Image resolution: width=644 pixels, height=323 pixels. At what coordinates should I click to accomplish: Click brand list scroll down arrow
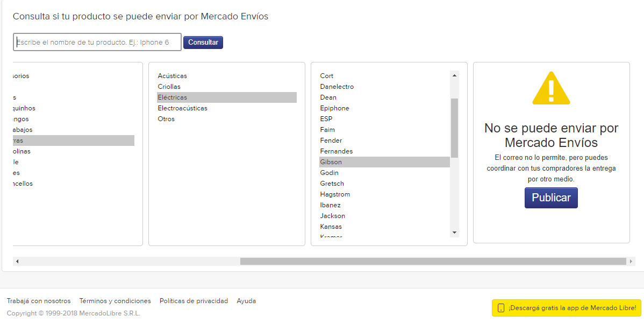(x=454, y=233)
